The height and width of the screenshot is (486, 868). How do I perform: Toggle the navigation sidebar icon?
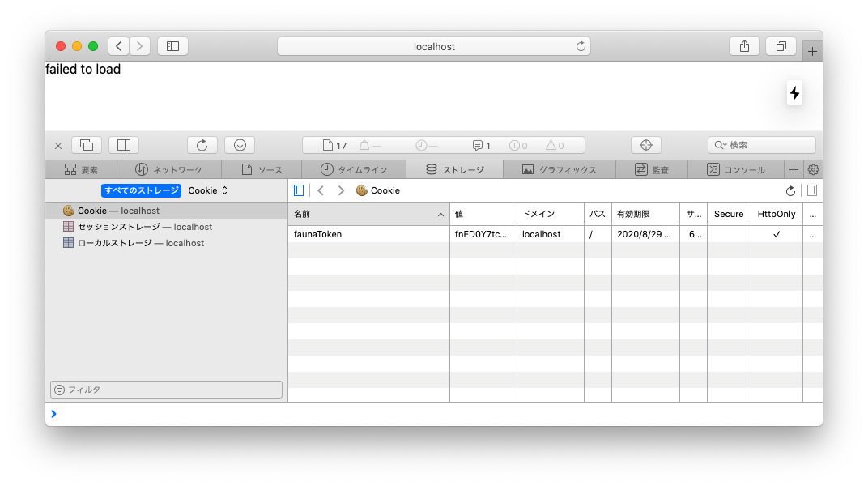[298, 190]
